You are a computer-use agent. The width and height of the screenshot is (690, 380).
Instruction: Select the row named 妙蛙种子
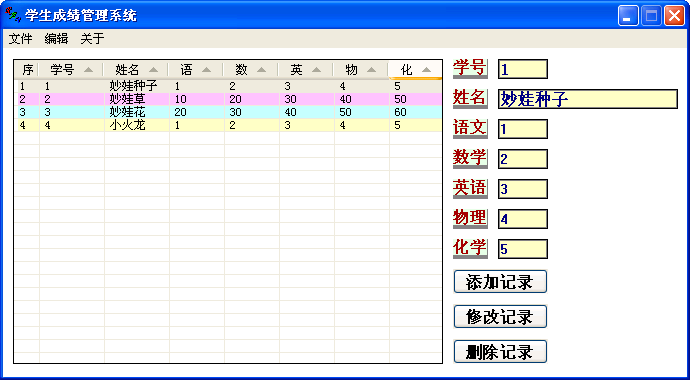[228, 86]
